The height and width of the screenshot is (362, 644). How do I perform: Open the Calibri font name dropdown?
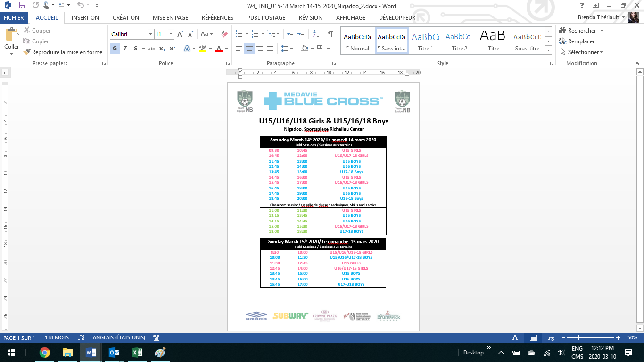coord(150,34)
